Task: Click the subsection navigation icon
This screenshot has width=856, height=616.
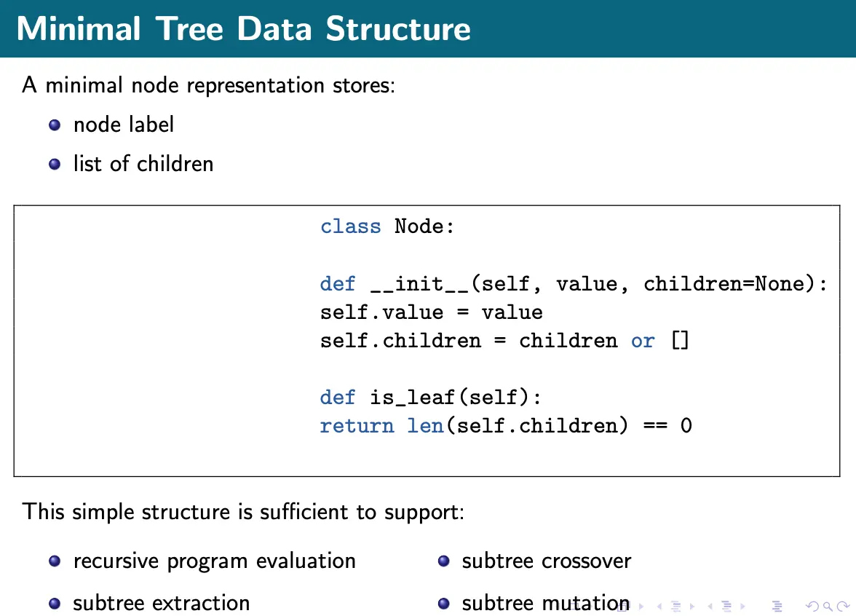Action: [675, 606]
